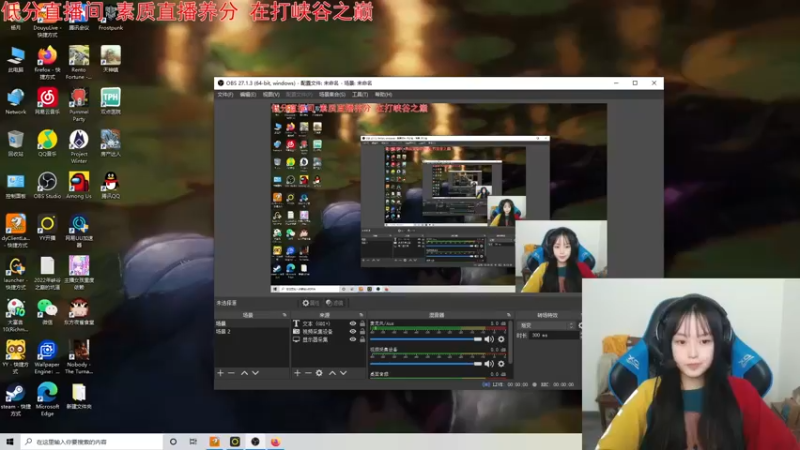
Task: Switch to Firefox via its taskbar icon
Action: [276, 442]
